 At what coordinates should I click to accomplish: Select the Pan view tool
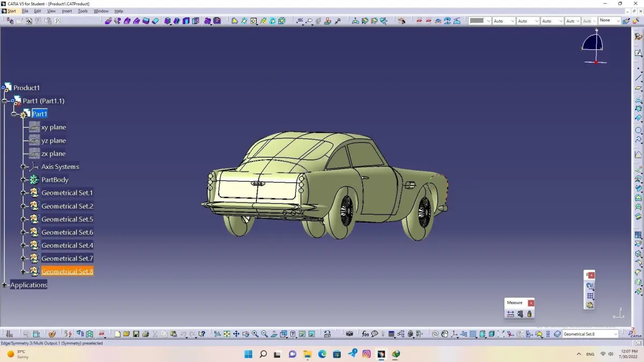click(236, 334)
